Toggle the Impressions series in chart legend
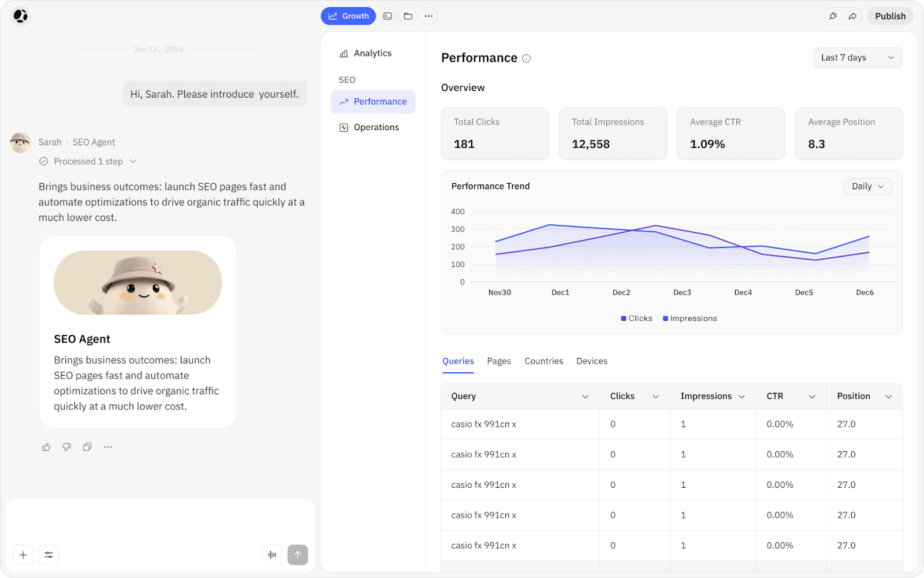Viewport: 924px width, 578px height. [690, 318]
